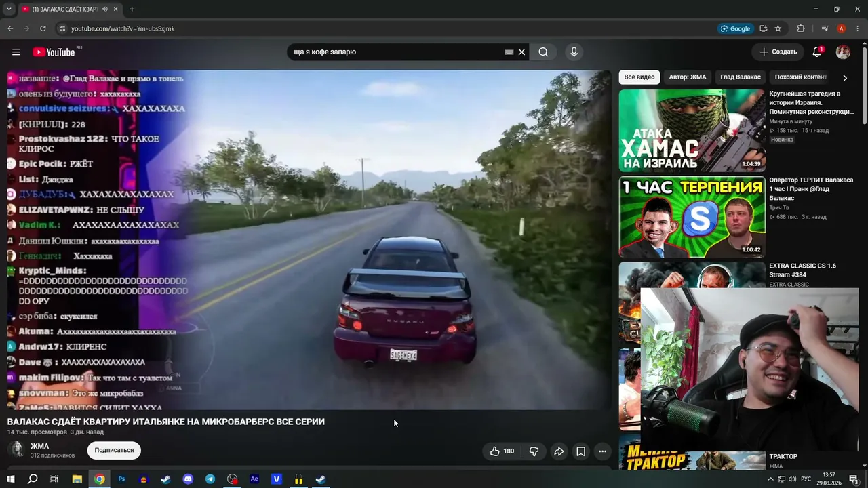Go forward in the browser
This screenshot has width=868, height=488.
tap(26, 28)
